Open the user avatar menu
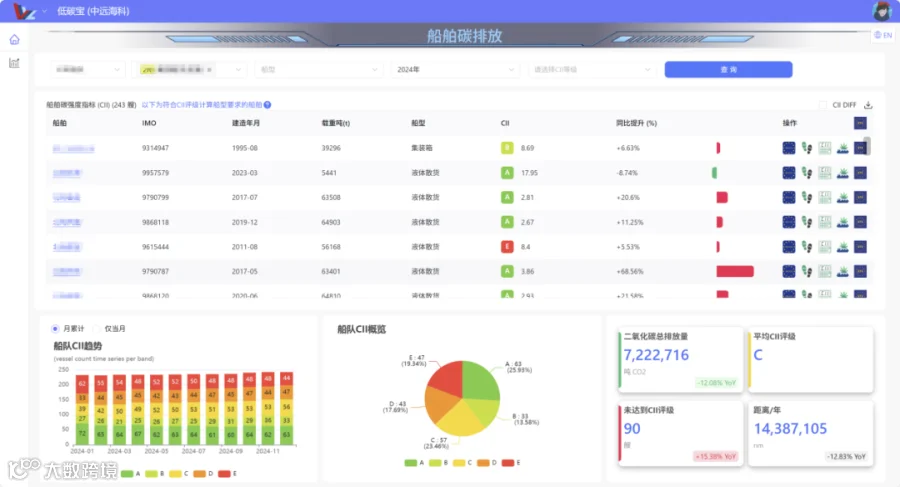This screenshot has width=900, height=487. pyautogui.click(x=882, y=11)
